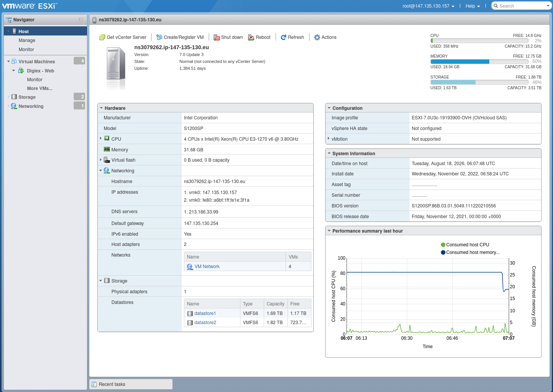Click the Memory usage bar
The height and width of the screenshot is (392, 553).
click(479, 61)
